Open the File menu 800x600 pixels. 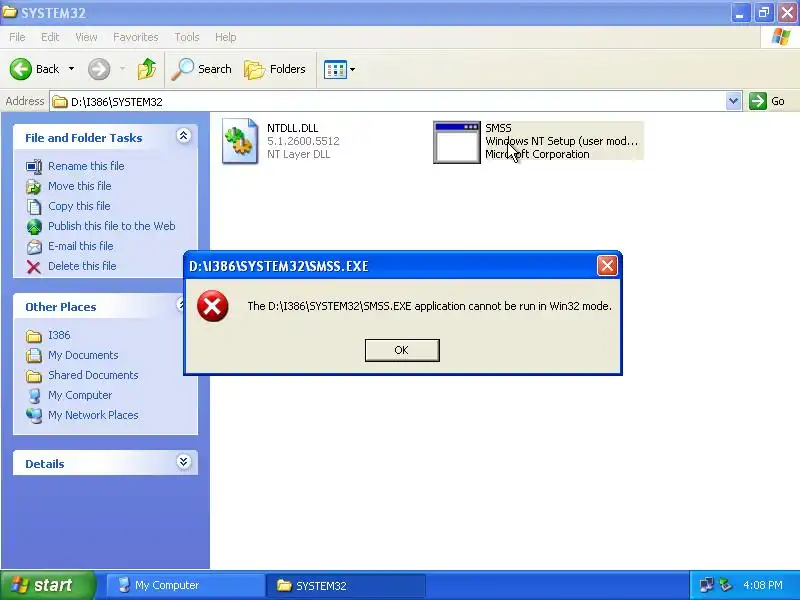pyautogui.click(x=17, y=37)
